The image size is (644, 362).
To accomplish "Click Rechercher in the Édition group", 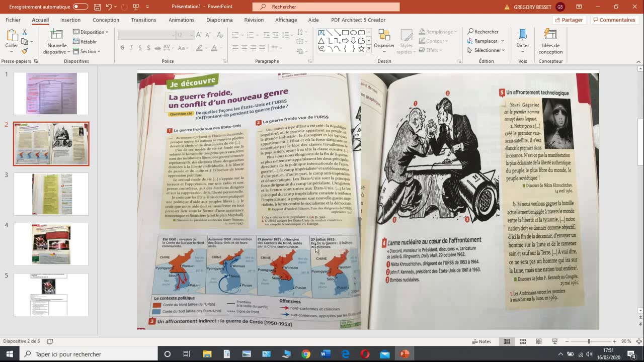I will coord(483,32).
